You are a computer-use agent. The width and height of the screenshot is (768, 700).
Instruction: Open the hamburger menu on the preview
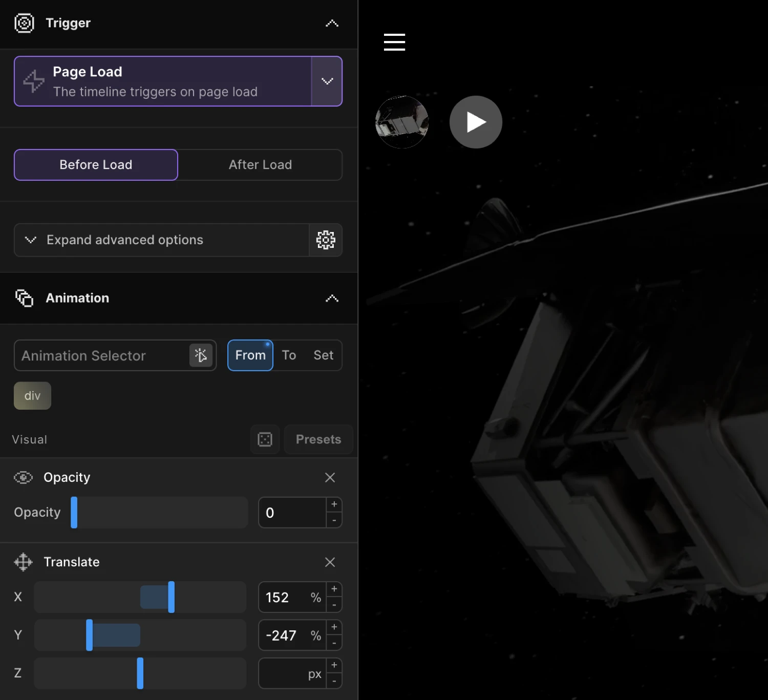(394, 43)
